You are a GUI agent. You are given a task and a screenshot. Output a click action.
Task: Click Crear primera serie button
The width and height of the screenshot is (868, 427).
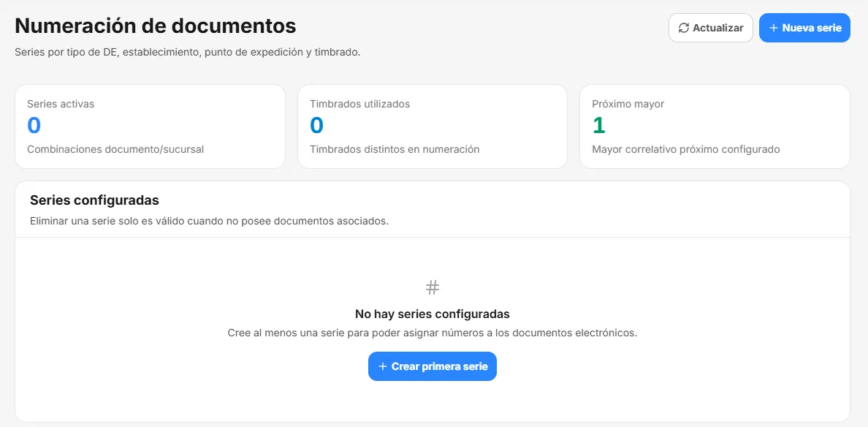(433, 366)
